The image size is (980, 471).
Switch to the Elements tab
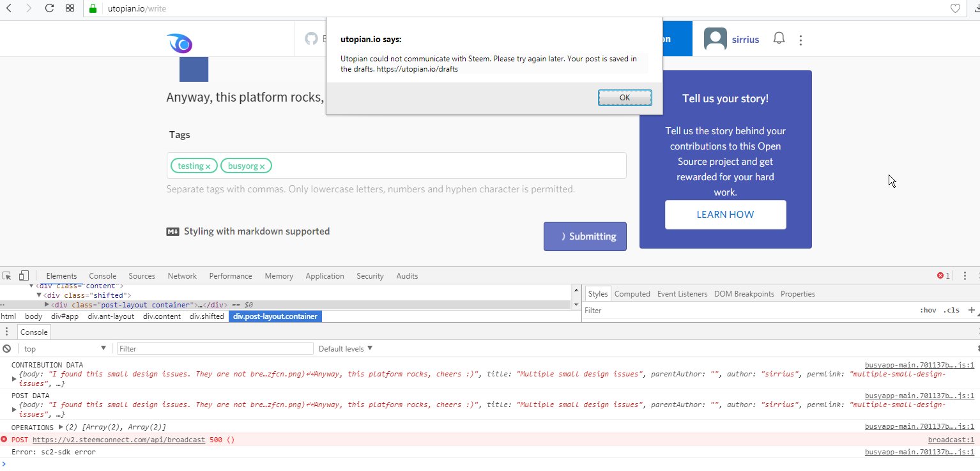61,276
